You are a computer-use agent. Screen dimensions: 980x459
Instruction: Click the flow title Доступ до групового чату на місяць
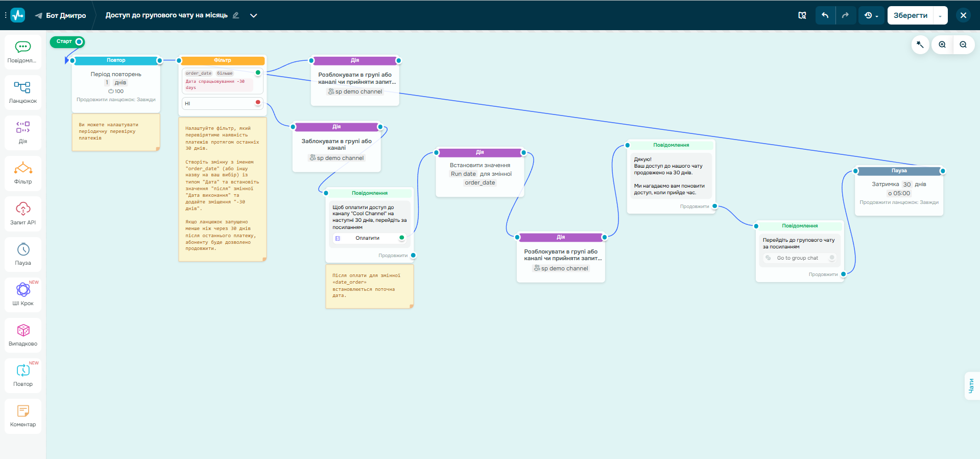(166, 15)
